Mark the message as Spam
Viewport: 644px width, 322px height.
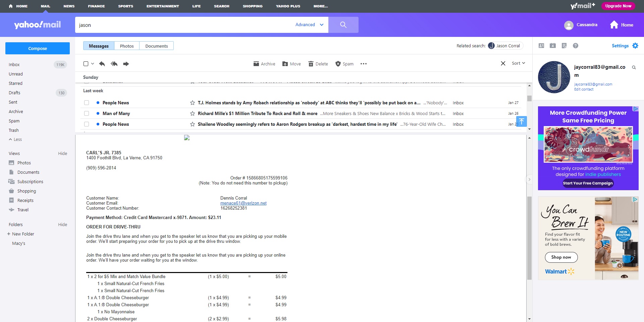click(344, 64)
